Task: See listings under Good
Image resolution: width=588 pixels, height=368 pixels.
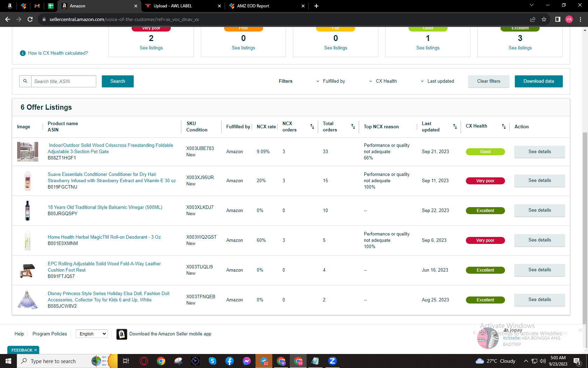Action: (x=428, y=48)
